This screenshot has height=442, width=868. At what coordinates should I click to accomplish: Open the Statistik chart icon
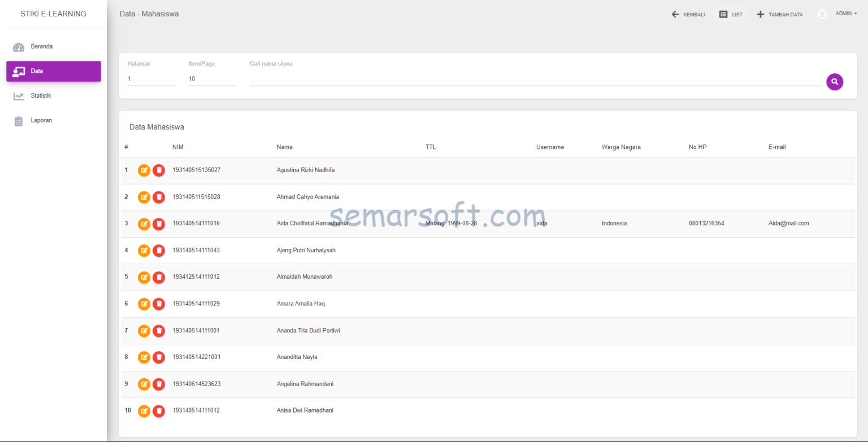pyautogui.click(x=19, y=95)
